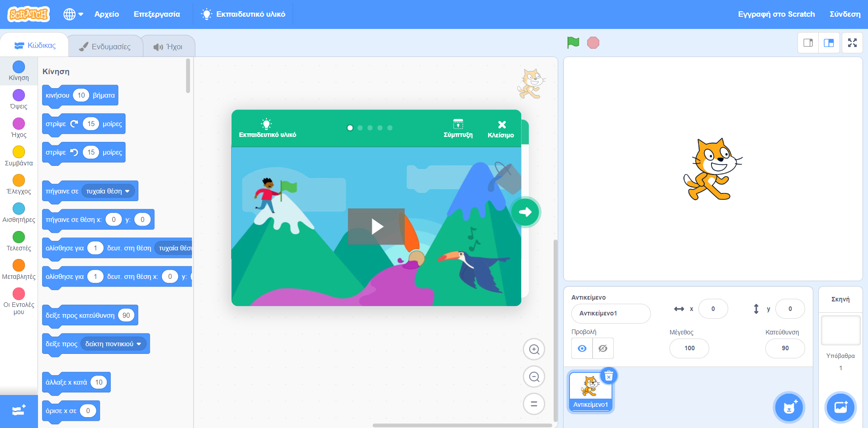868x428 pixels.
Task: Click the sprite y position field
Action: (790, 309)
